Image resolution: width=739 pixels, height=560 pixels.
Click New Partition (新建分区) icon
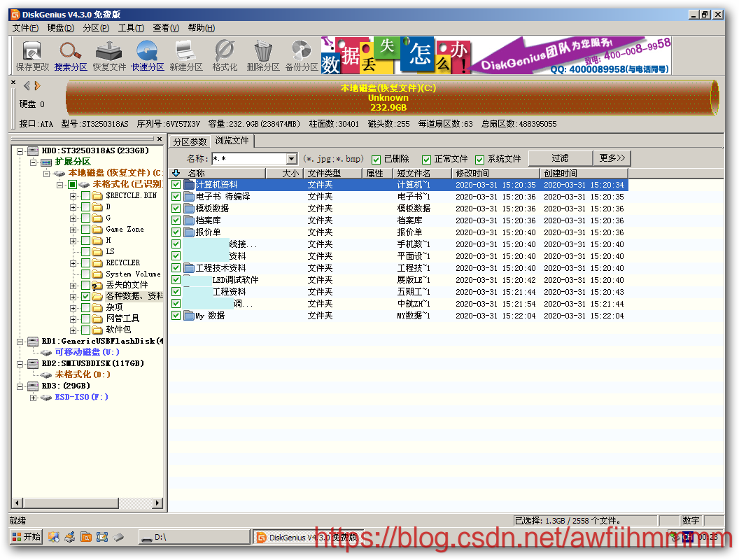pyautogui.click(x=186, y=55)
